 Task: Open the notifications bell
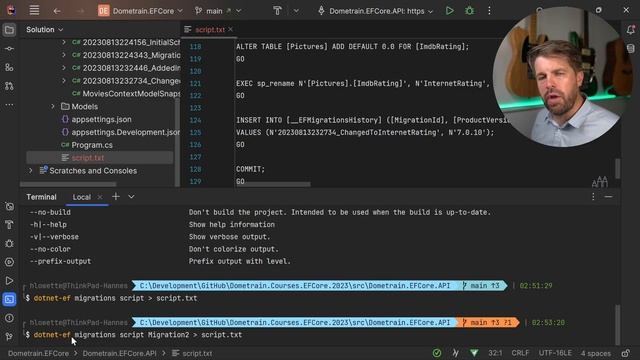point(631,30)
